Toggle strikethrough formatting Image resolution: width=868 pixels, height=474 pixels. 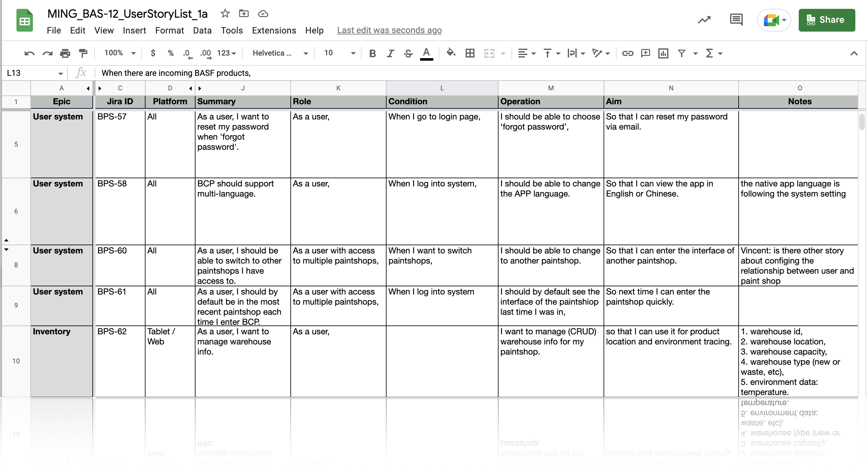pyautogui.click(x=408, y=53)
